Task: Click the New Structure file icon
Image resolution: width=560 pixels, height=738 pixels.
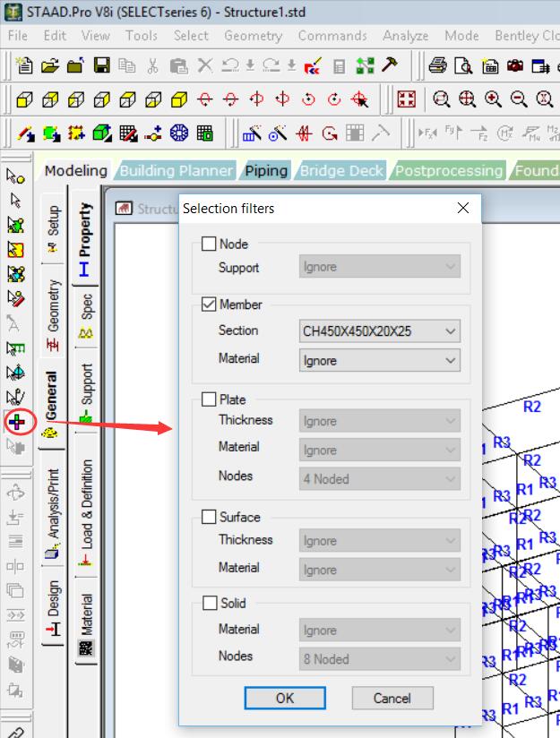Action: [x=24, y=65]
